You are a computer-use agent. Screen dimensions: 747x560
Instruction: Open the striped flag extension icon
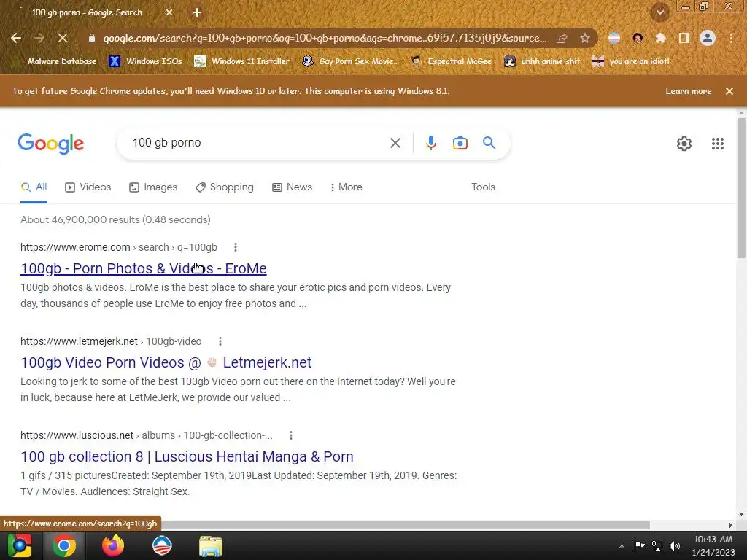point(614,38)
